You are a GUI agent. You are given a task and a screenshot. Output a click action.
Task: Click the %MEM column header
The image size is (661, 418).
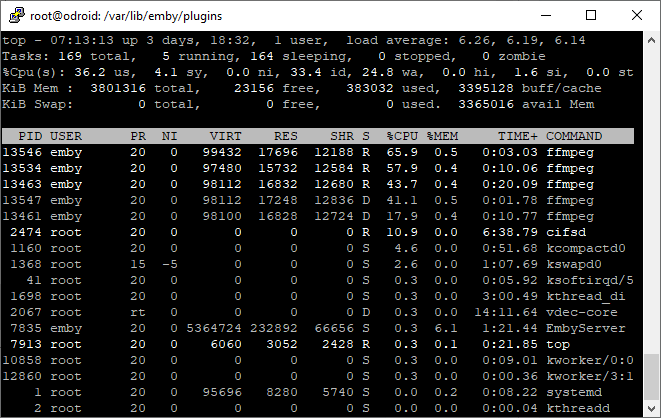pos(442,136)
